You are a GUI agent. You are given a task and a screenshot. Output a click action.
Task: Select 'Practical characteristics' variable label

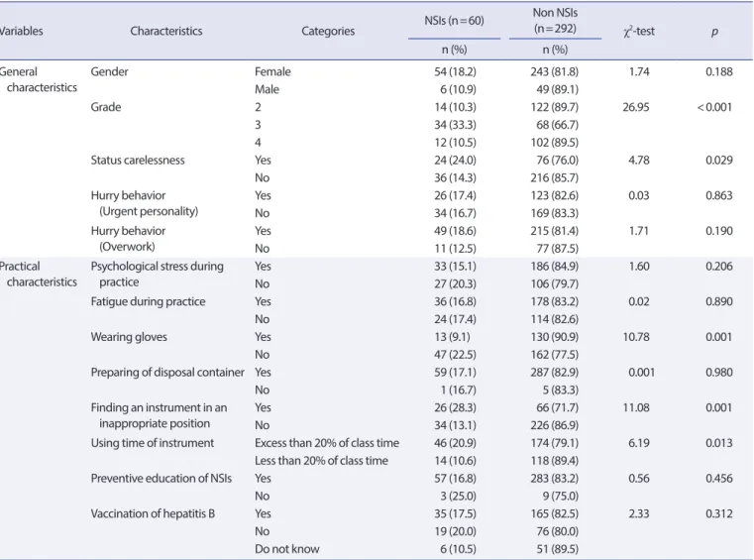coord(38,275)
